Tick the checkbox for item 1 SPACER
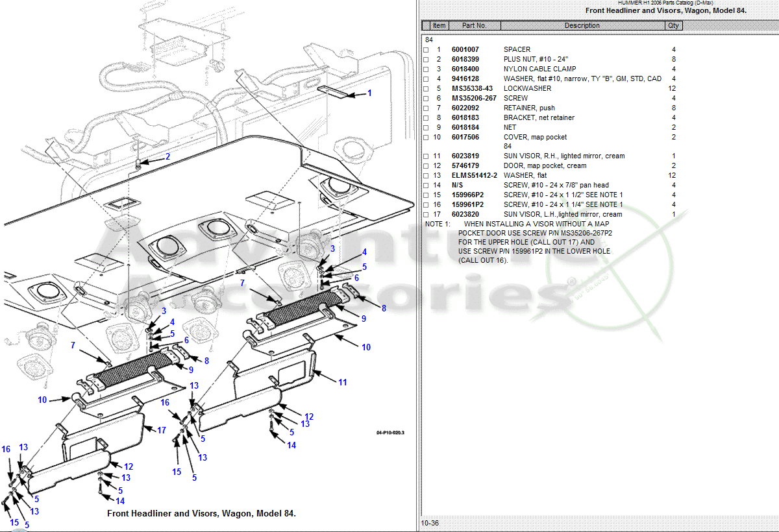This screenshot has width=779, height=532. pos(426,50)
